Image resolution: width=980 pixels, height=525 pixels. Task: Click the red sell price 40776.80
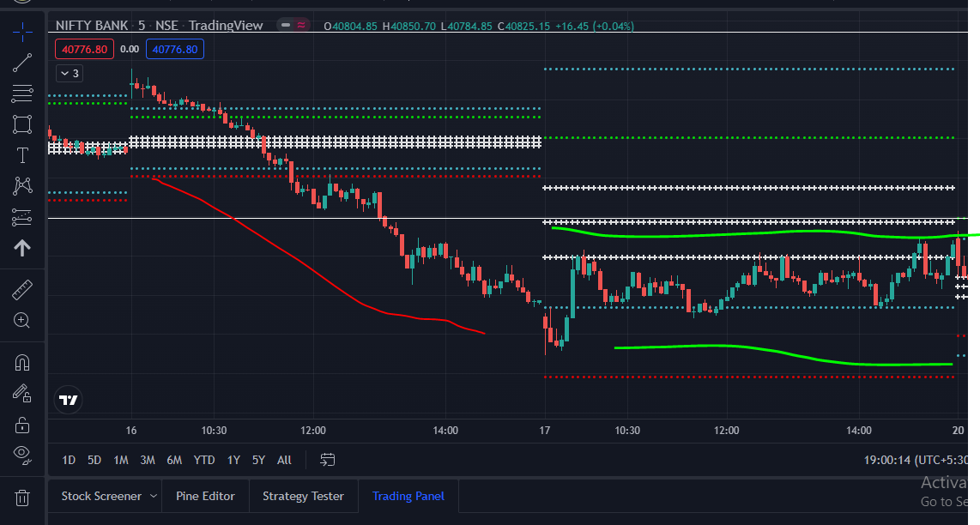[x=84, y=49]
